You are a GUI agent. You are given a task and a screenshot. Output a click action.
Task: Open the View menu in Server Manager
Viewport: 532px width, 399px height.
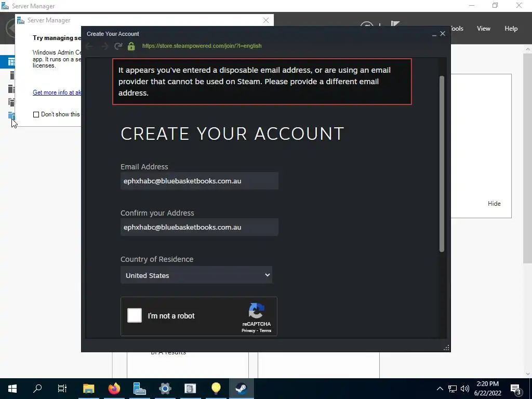pos(484,29)
